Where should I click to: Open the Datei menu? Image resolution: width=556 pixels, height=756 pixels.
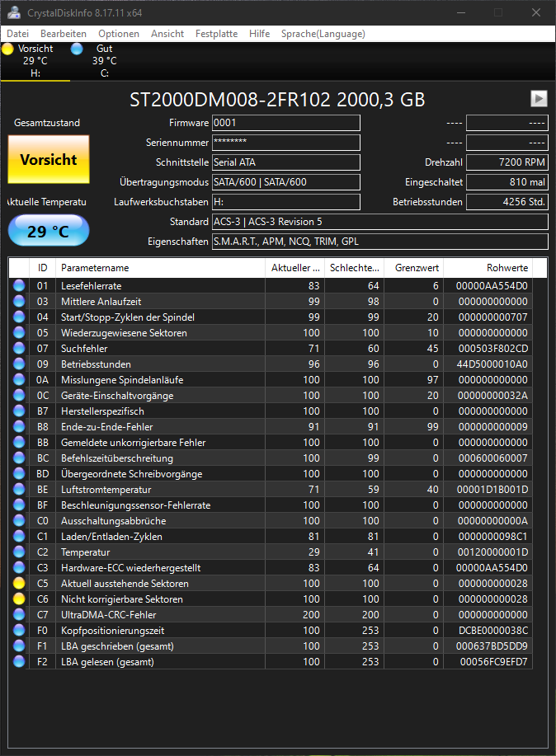pos(18,34)
